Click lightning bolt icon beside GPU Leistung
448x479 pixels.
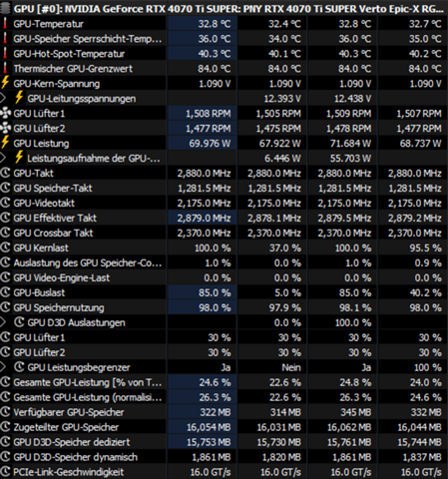coord(5,143)
